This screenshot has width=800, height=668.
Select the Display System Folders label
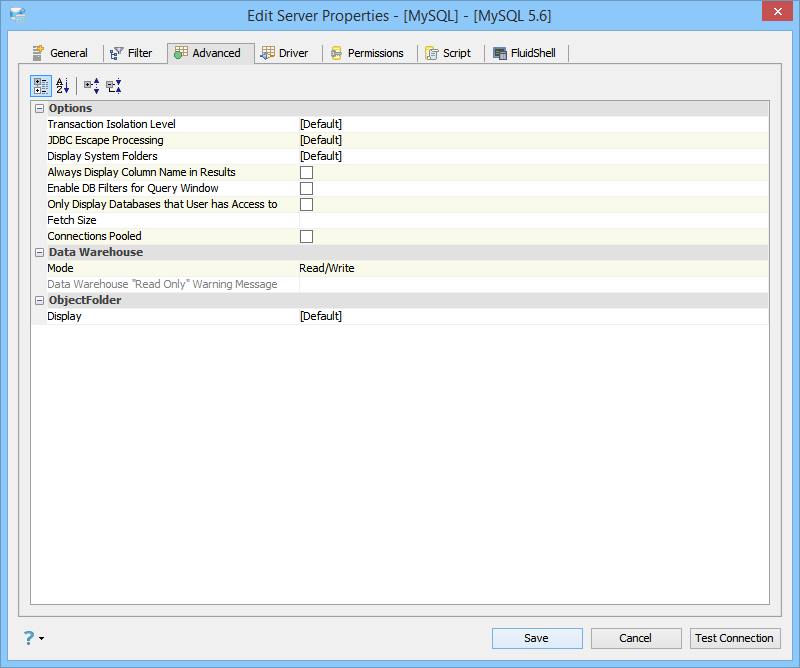coord(102,156)
